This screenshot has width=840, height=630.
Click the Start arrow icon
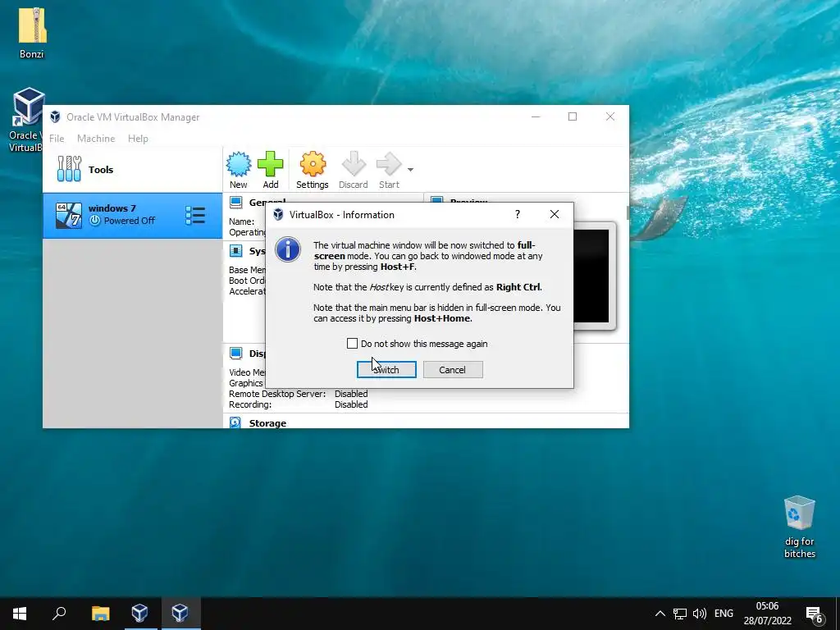[389, 164]
